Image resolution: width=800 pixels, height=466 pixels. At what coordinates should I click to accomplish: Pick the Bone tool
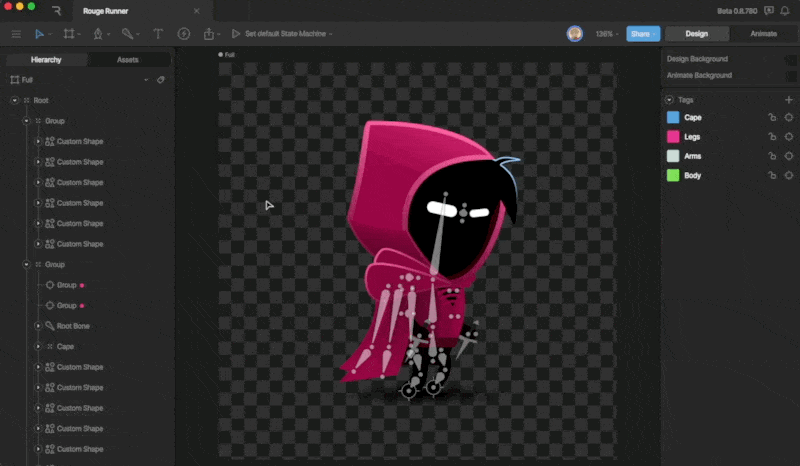(x=128, y=34)
